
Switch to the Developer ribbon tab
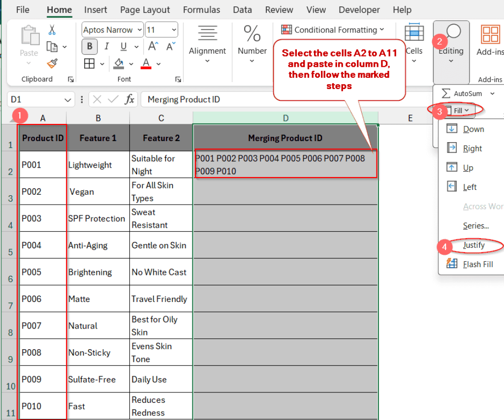(x=359, y=10)
